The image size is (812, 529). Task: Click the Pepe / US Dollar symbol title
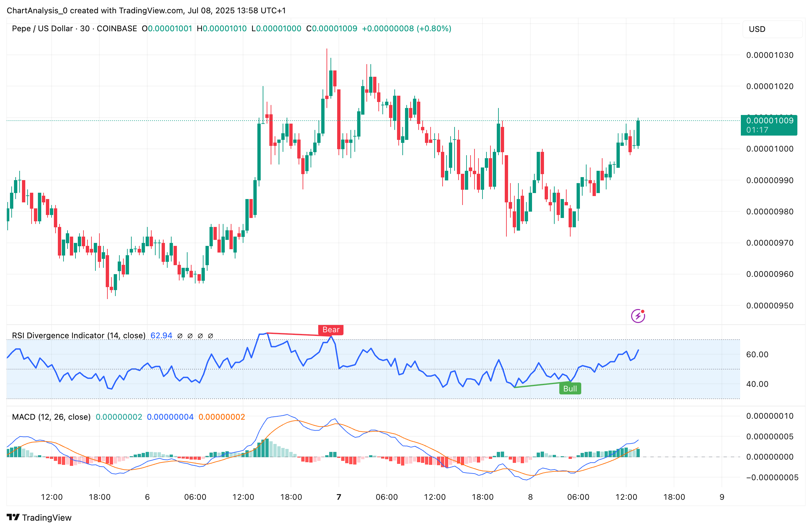42,29
